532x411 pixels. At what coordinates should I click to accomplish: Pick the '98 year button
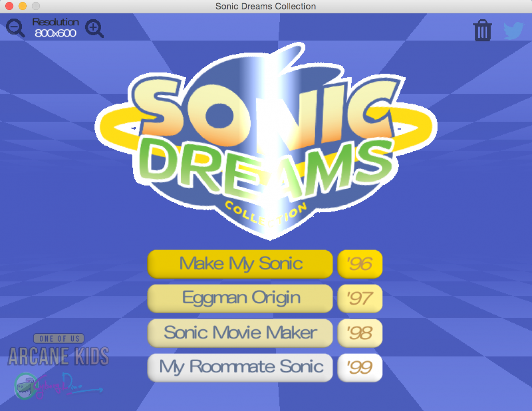[x=360, y=333]
